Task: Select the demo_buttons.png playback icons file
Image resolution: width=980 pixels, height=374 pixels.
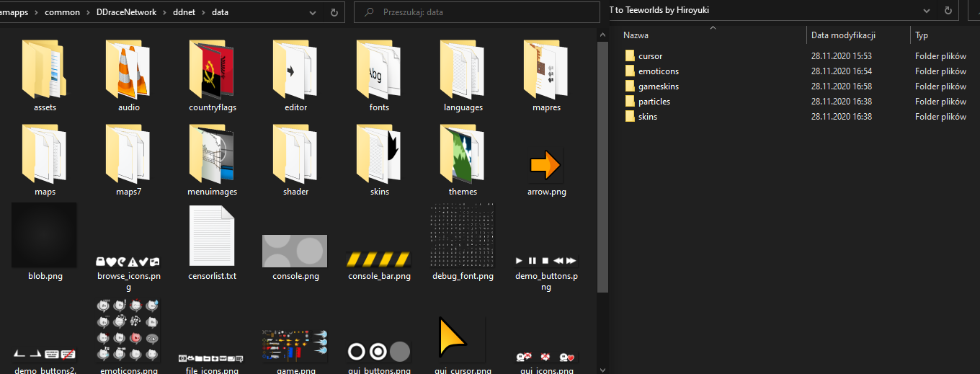Action: point(545,260)
